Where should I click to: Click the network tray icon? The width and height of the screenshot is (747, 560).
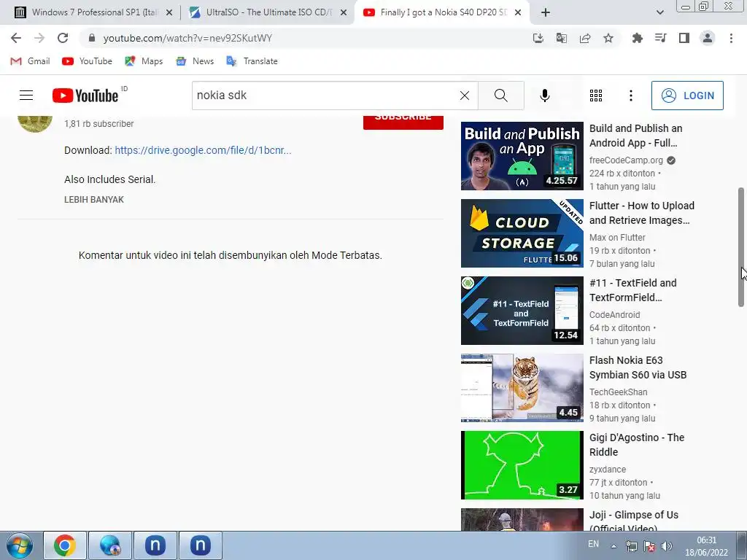tap(632, 546)
